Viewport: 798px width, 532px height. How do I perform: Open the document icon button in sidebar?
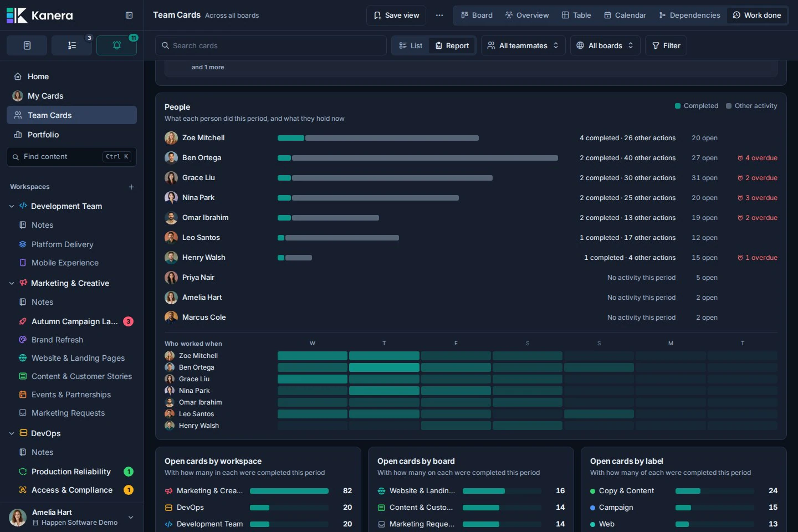[x=27, y=45]
